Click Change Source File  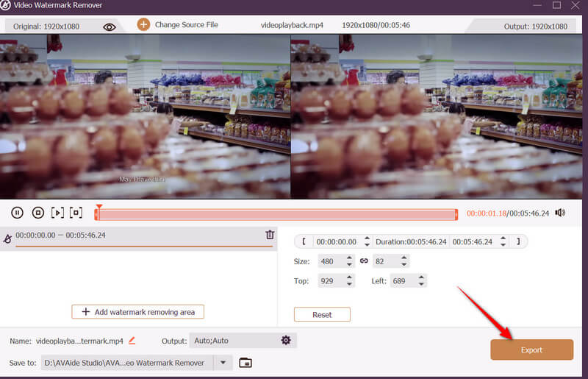[x=177, y=24]
